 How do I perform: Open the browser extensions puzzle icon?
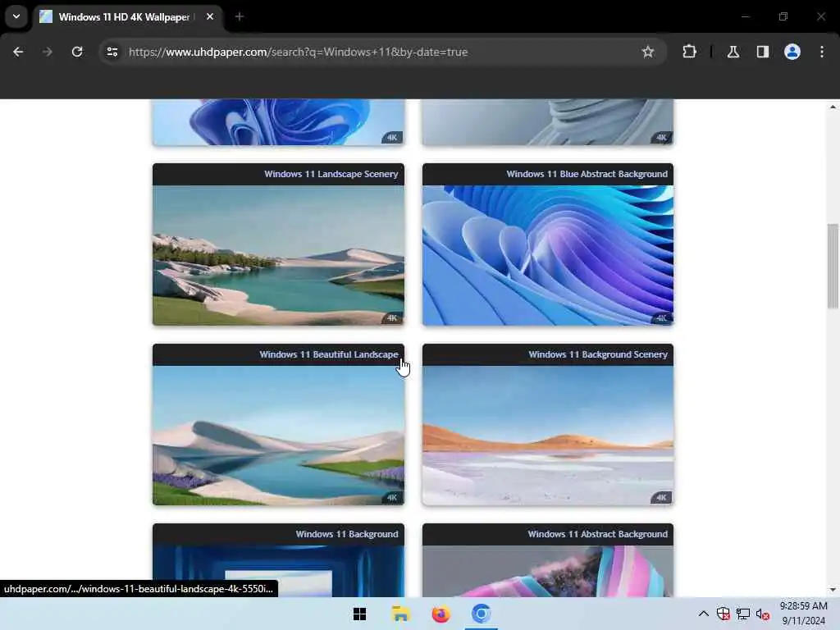tap(689, 52)
